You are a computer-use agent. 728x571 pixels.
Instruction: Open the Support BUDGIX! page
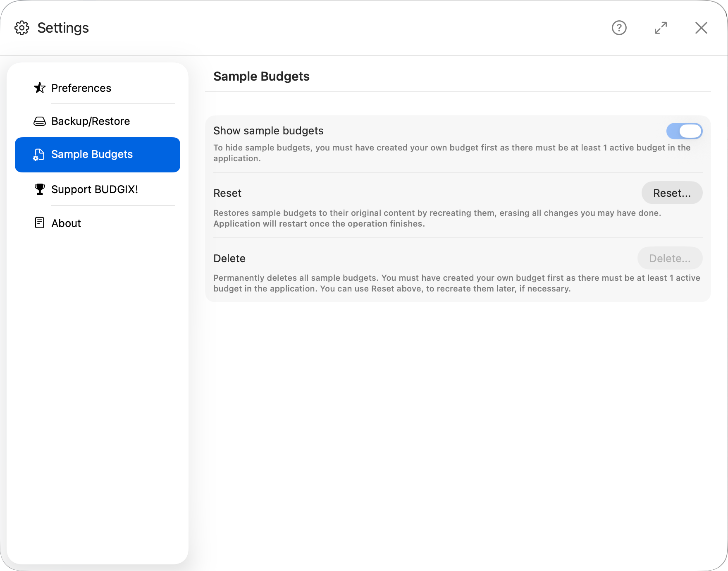point(95,189)
